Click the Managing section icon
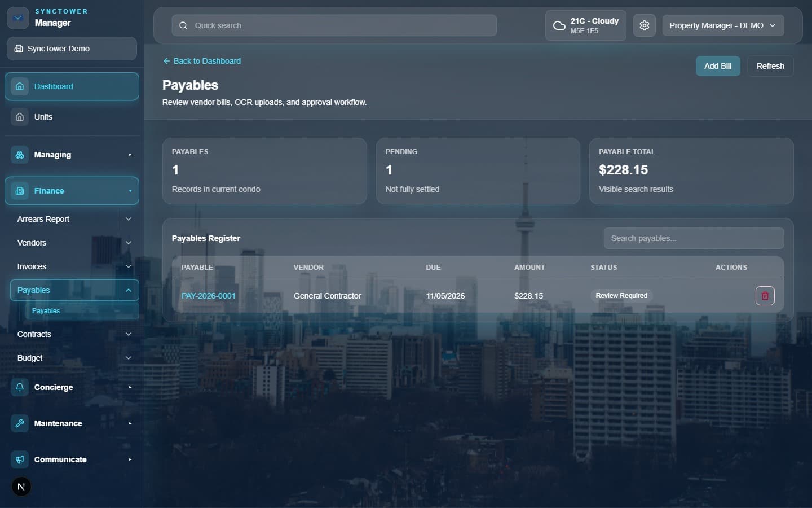Viewport: 812px width, 508px height. click(x=20, y=155)
